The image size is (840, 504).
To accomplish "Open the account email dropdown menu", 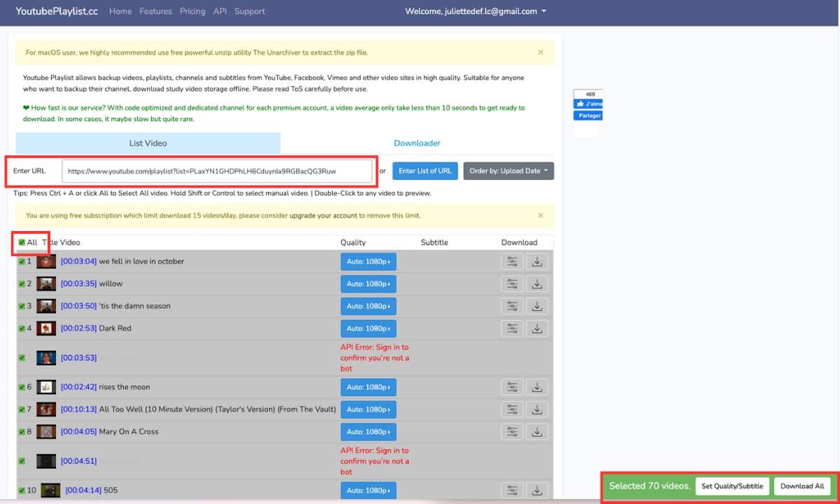I will (x=476, y=11).
